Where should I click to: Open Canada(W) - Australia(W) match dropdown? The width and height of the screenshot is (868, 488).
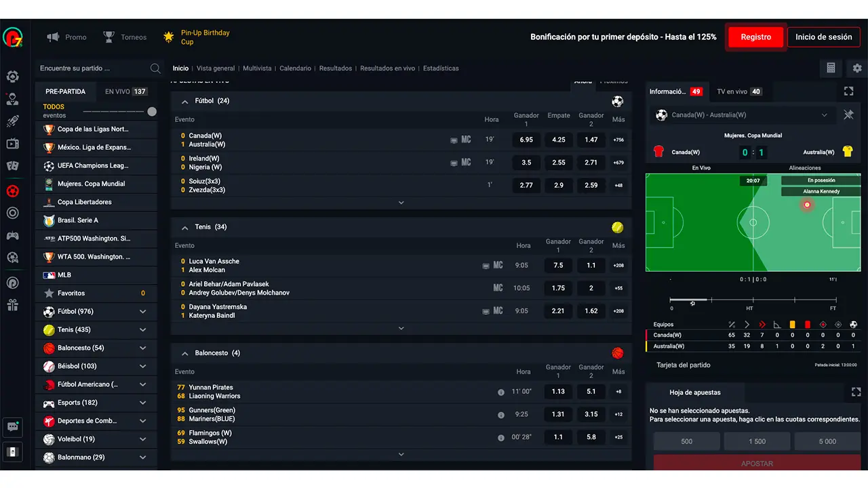(x=742, y=115)
